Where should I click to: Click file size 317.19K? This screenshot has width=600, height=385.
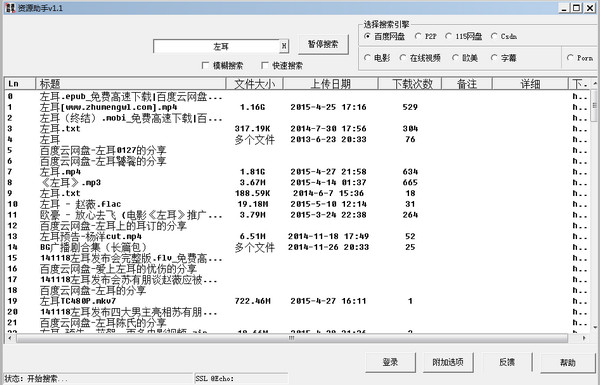(253, 129)
